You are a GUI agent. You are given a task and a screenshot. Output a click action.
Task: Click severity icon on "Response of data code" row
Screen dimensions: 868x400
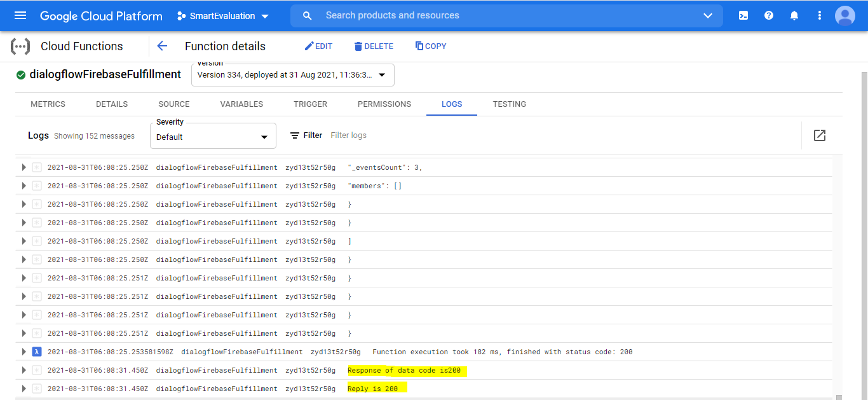[37, 370]
